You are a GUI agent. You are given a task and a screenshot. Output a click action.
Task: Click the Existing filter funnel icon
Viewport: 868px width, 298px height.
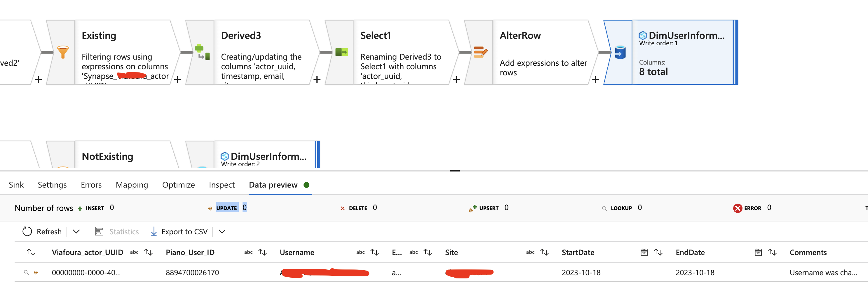click(x=63, y=52)
